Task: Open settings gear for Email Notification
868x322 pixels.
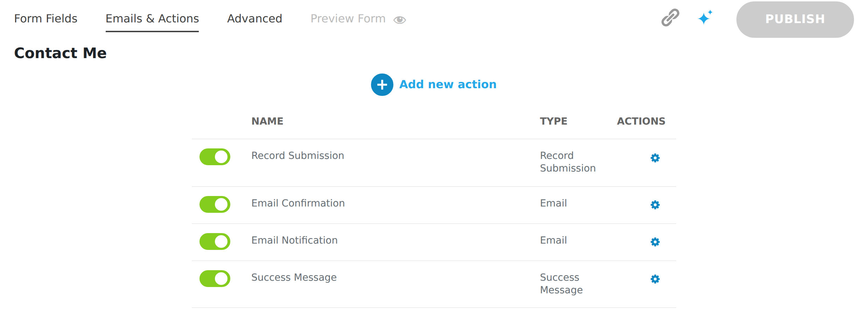Action: click(655, 242)
